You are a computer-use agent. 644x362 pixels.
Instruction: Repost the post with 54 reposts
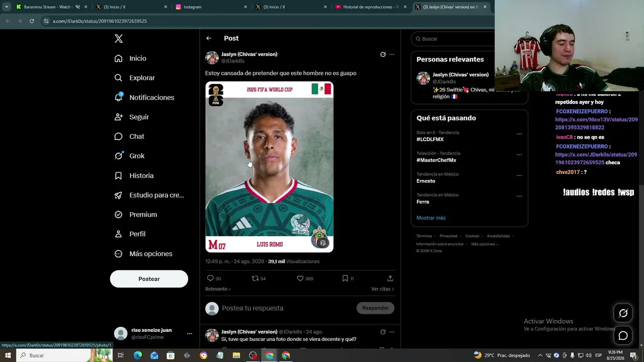click(255, 278)
